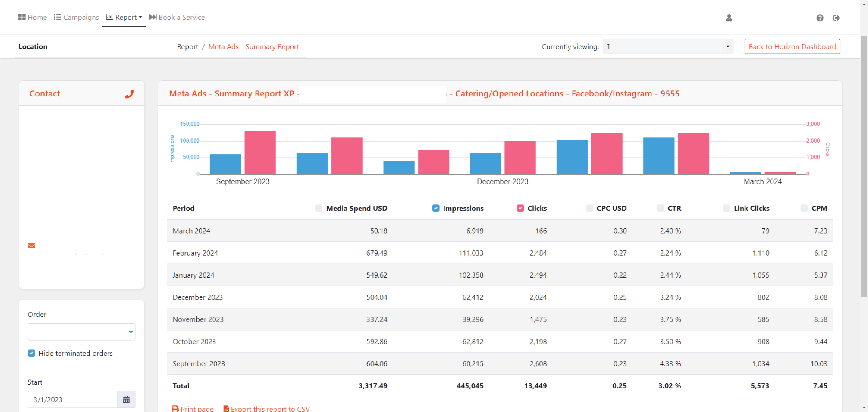Click the orange envelope email icon
The height and width of the screenshot is (412, 868).
tap(31, 246)
